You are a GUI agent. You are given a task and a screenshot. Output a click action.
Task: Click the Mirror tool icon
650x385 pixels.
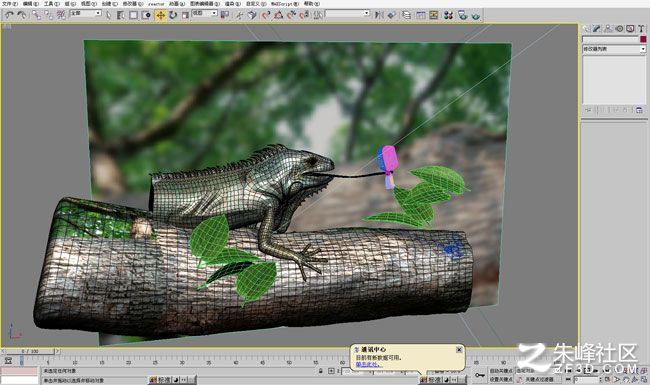[379, 15]
